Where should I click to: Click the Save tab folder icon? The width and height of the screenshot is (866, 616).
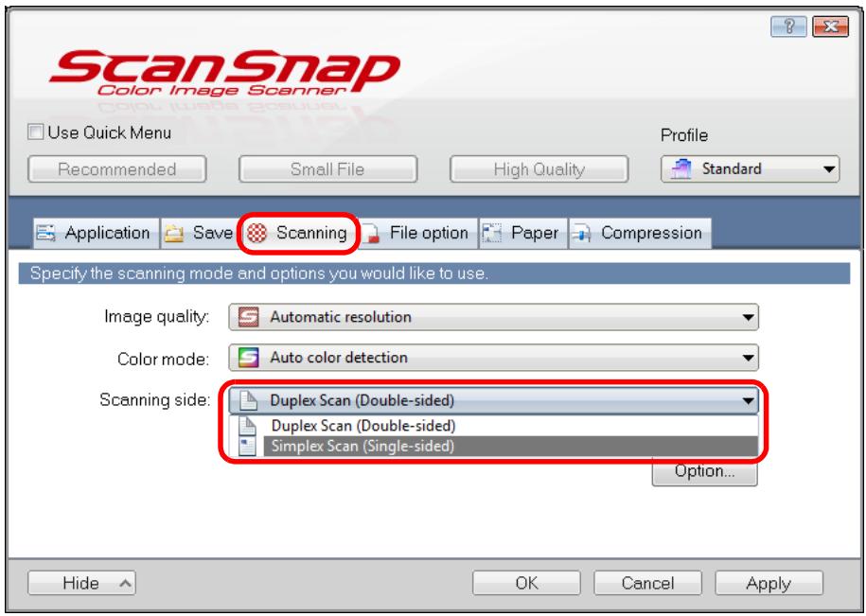click(x=174, y=234)
